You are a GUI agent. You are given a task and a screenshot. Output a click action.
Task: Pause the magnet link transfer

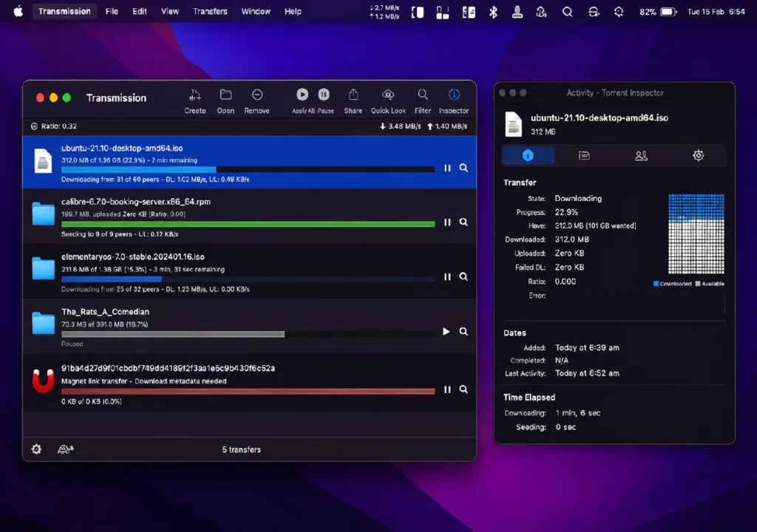pos(447,389)
